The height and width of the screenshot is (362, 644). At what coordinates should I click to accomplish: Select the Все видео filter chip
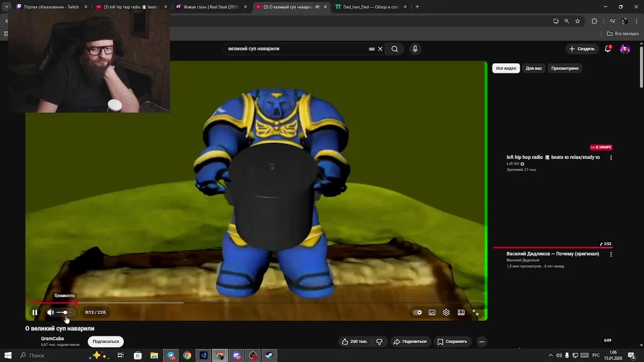pyautogui.click(x=506, y=68)
